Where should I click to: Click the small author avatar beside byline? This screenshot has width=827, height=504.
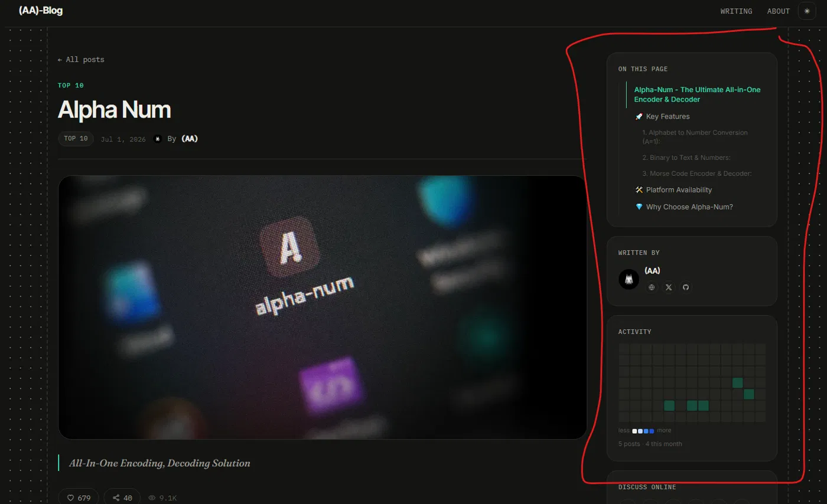pos(158,139)
